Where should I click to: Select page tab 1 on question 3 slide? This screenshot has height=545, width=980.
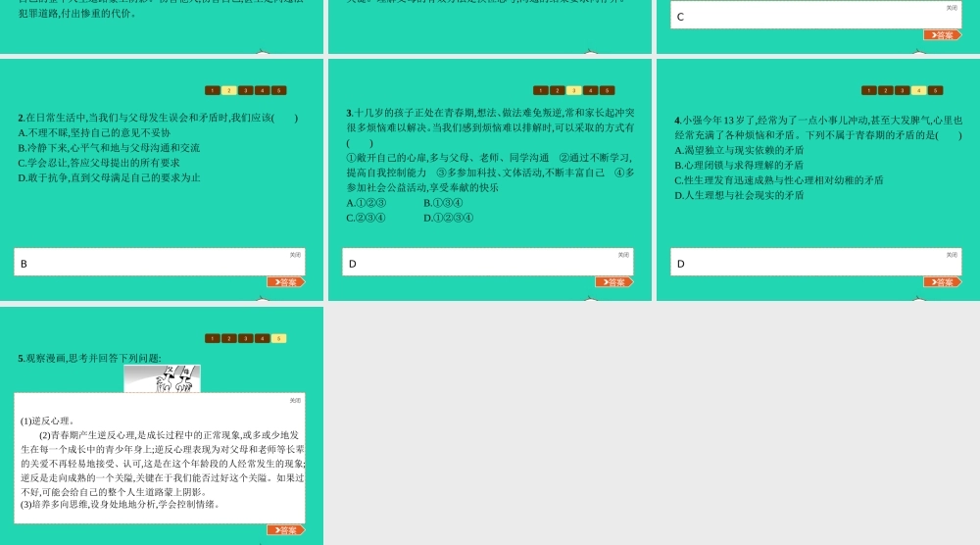click(x=541, y=90)
